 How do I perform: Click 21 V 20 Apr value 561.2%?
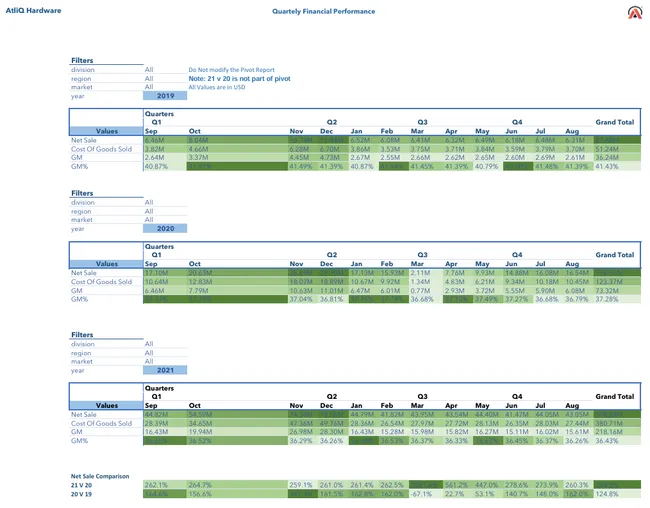pyautogui.click(x=458, y=485)
